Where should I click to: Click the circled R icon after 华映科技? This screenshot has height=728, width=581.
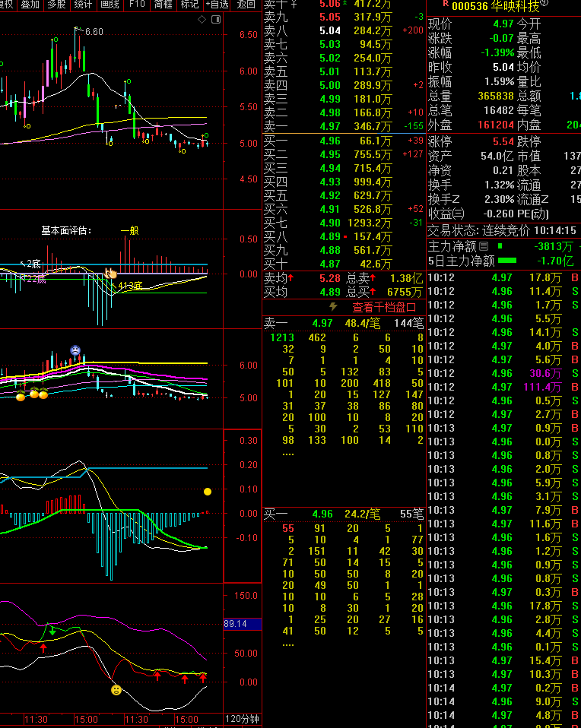pos(544,4)
